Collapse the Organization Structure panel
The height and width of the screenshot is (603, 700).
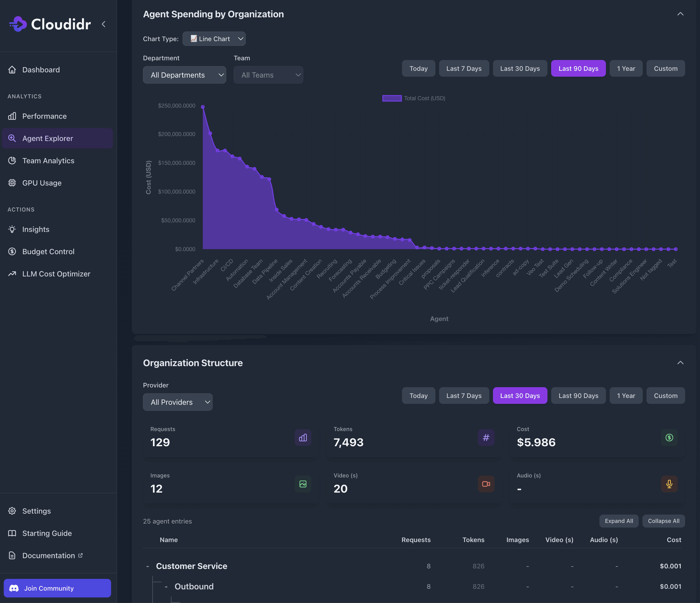680,363
